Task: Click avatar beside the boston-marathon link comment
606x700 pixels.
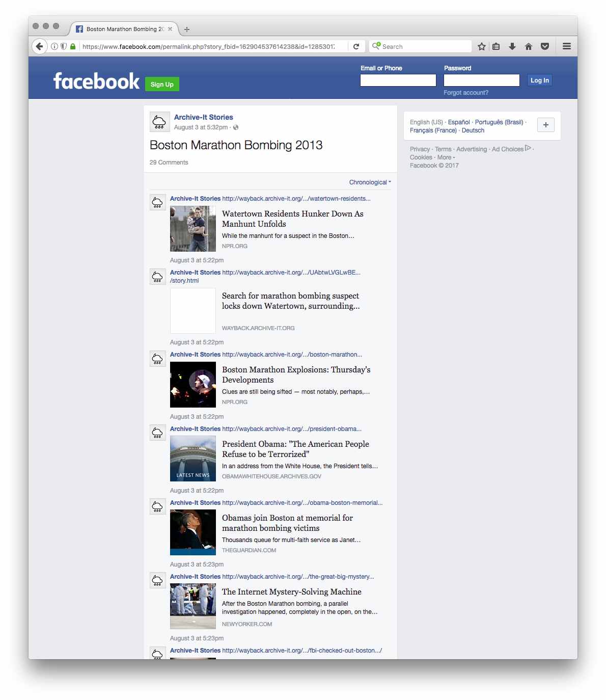Action: click(157, 358)
